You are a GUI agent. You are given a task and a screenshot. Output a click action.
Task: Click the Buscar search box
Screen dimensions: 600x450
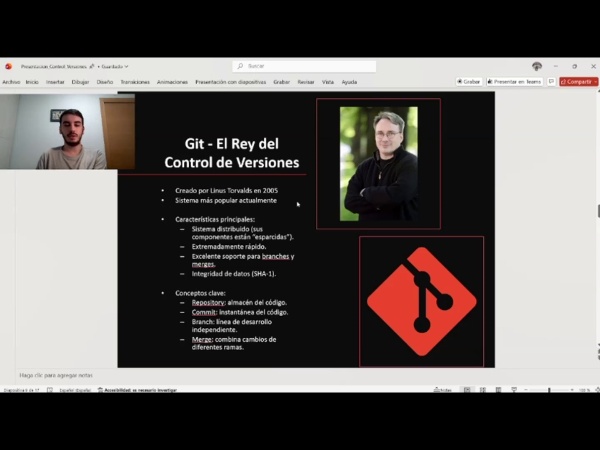coord(305,66)
